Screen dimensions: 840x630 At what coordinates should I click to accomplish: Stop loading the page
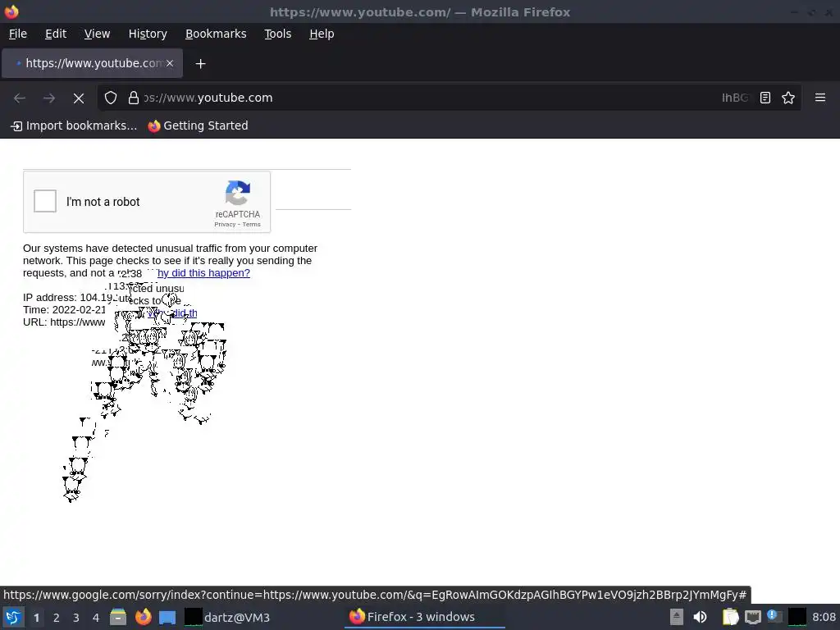(79, 98)
